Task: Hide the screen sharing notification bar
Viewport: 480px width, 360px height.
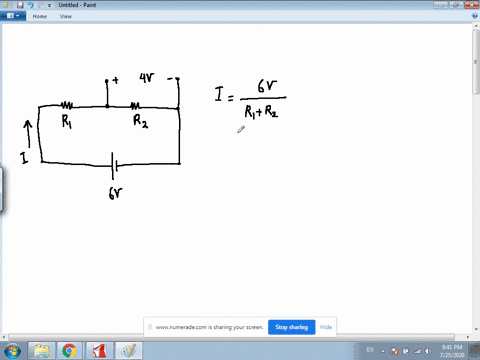Action: pos(326,327)
